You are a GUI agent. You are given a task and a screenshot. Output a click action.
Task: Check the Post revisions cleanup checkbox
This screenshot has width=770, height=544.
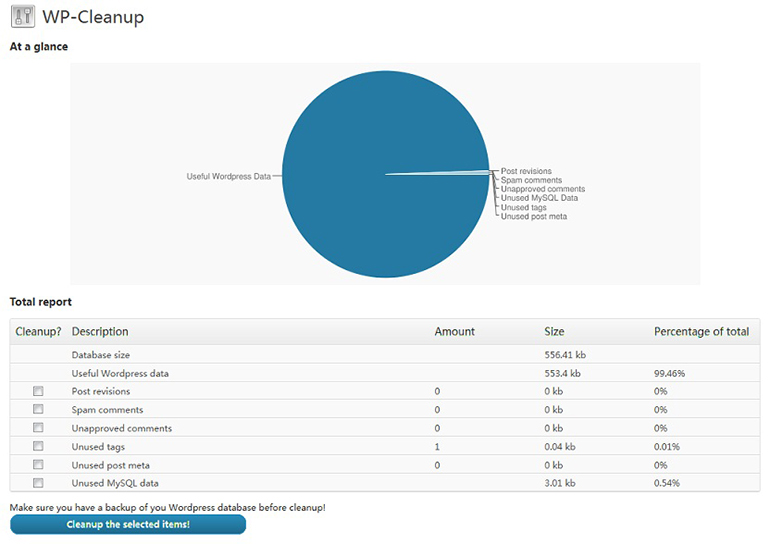pos(38,391)
